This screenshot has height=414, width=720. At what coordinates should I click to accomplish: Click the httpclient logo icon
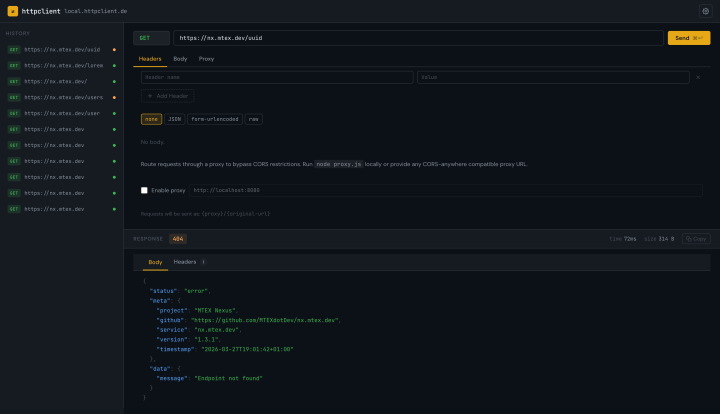[13, 11]
